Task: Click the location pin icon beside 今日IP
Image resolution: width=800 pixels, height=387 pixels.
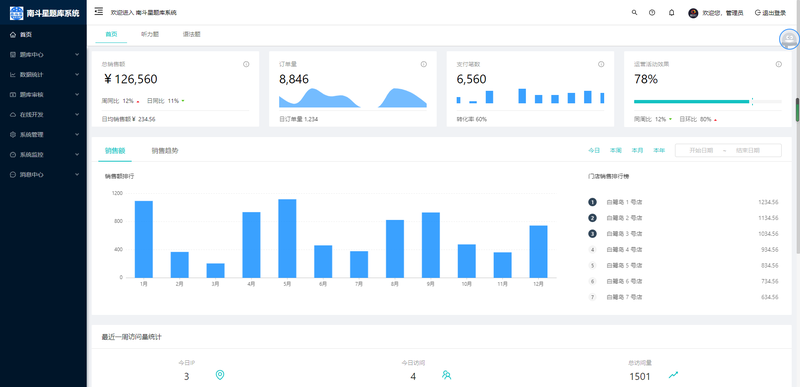Action: click(x=220, y=375)
